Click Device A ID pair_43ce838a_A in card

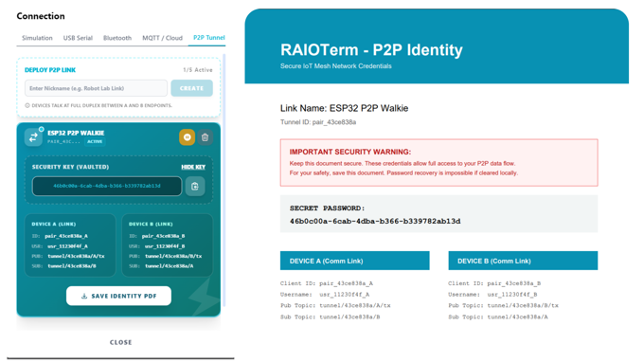66,236
